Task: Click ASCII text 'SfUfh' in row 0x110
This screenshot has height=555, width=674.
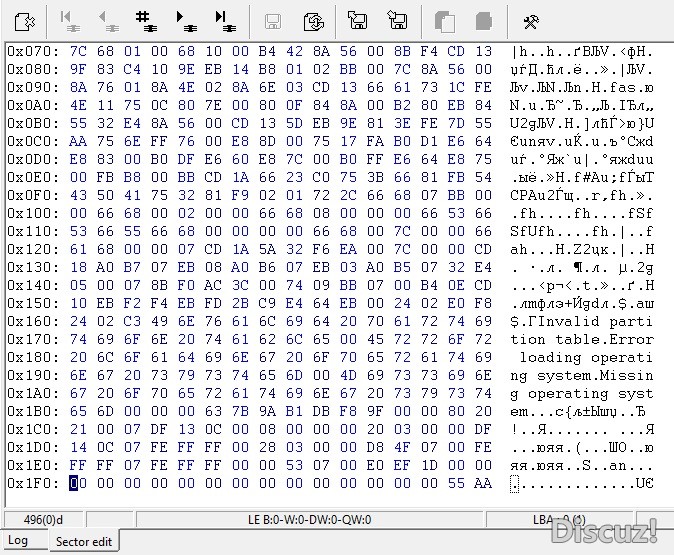Action: pyautogui.click(x=532, y=231)
